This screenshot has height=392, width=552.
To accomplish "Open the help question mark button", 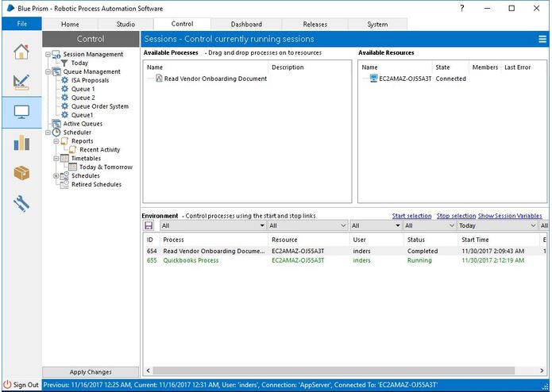I will tap(462, 8).
